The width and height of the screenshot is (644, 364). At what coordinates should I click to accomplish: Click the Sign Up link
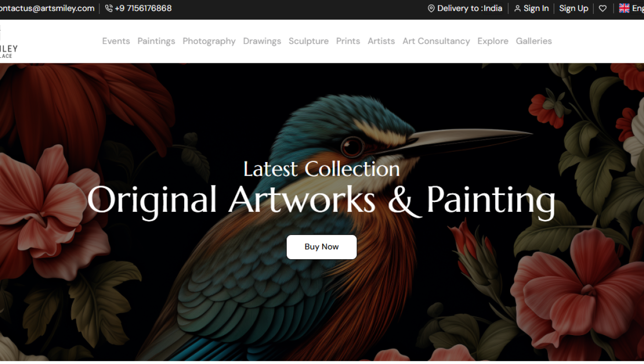574,8
